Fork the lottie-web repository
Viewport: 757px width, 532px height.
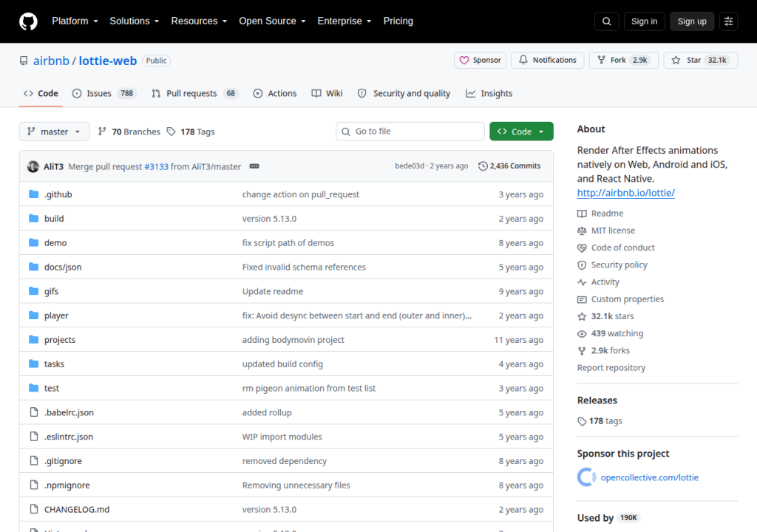(623, 61)
